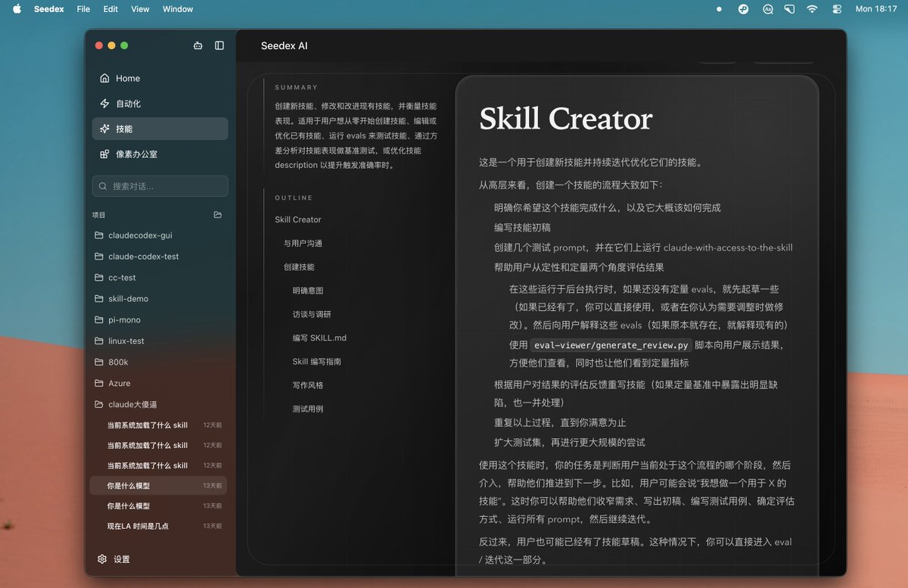Click the OUTLINE section label
This screenshot has height=588, width=908.
[294, 198]
